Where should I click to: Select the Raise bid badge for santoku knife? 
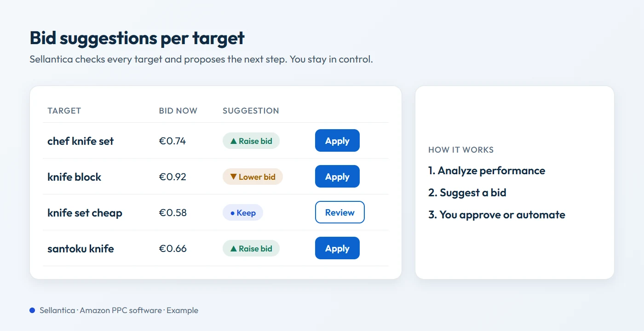click(x=251, y=249)
